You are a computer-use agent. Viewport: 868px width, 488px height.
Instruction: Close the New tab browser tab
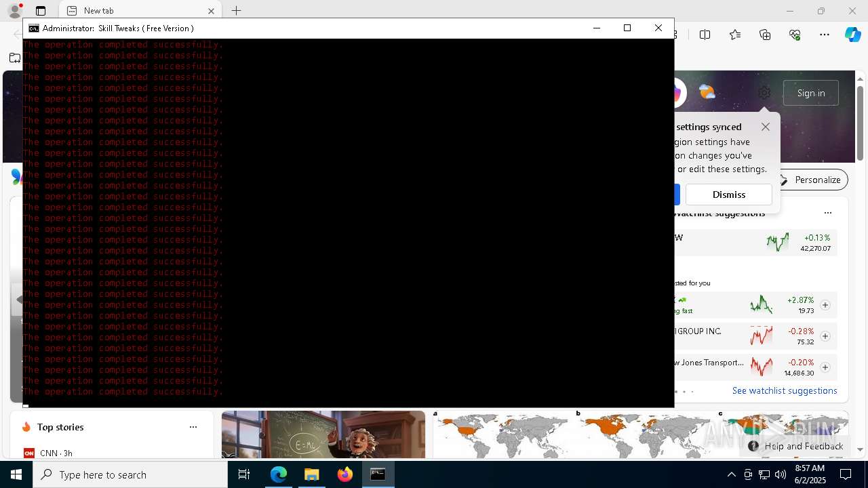[211, 11]
